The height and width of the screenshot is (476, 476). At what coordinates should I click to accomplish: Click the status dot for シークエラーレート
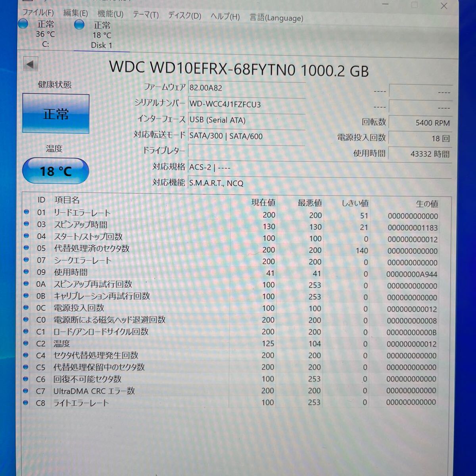(x=27, y=259)
